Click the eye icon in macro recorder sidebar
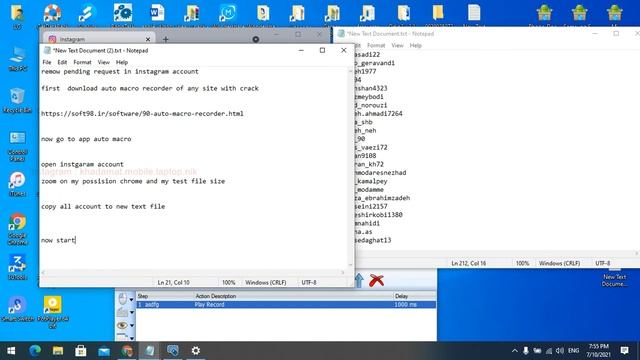The width and height of the screenshot is (640, 360). pos(122,325)
